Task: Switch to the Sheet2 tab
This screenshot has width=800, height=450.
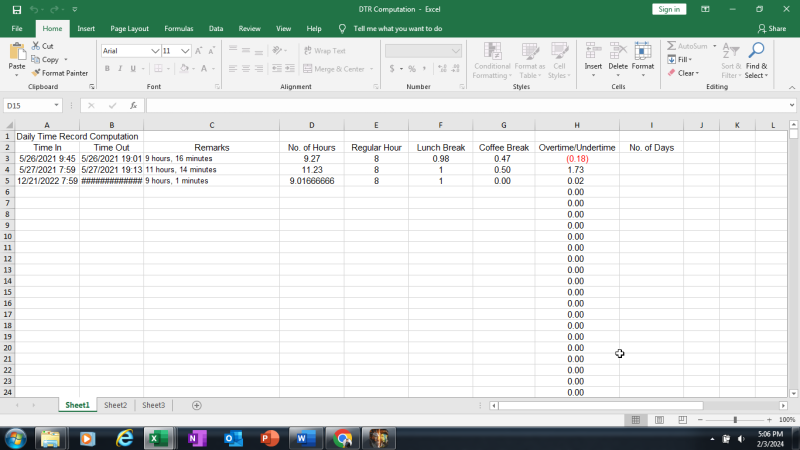Action: coord(115,405)
